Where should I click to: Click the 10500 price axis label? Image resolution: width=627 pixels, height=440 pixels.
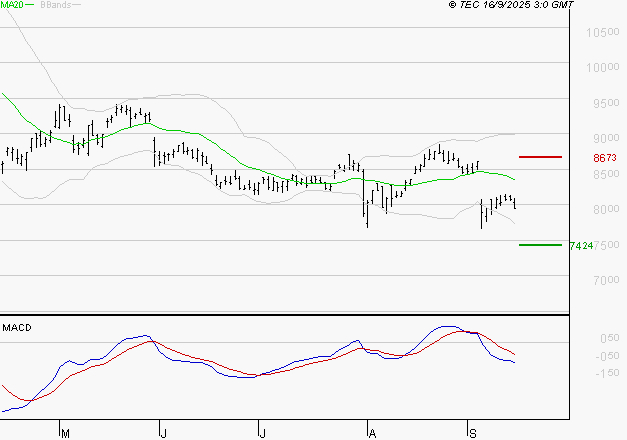click(x=603, y=32)
